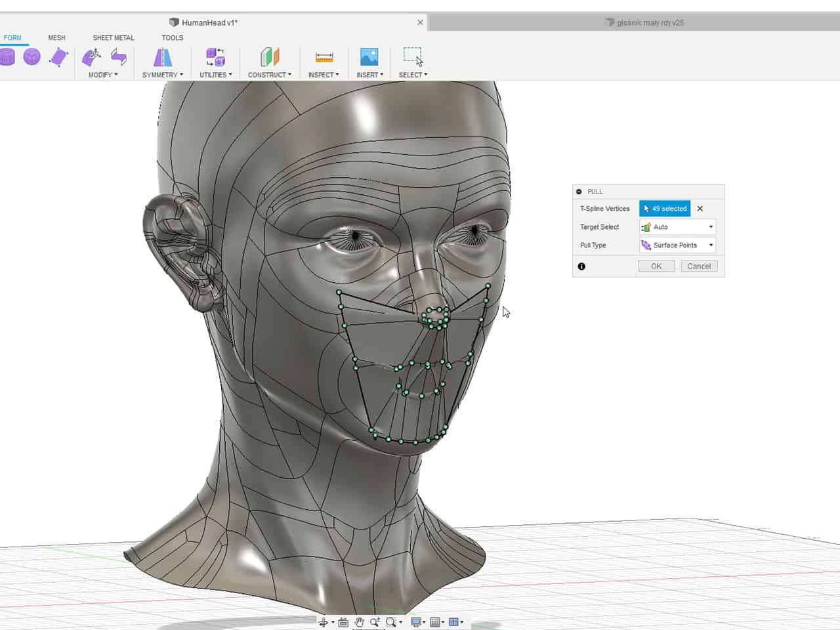This screenshot has height=630, width=840.
Task: Switch to the MESH tab
Action: click(56, 37)
